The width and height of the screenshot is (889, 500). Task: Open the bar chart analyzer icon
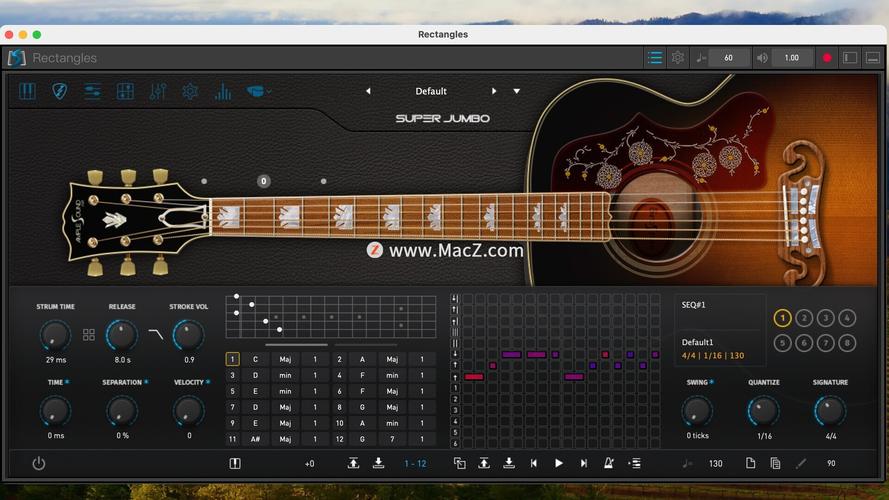[223, 92]
